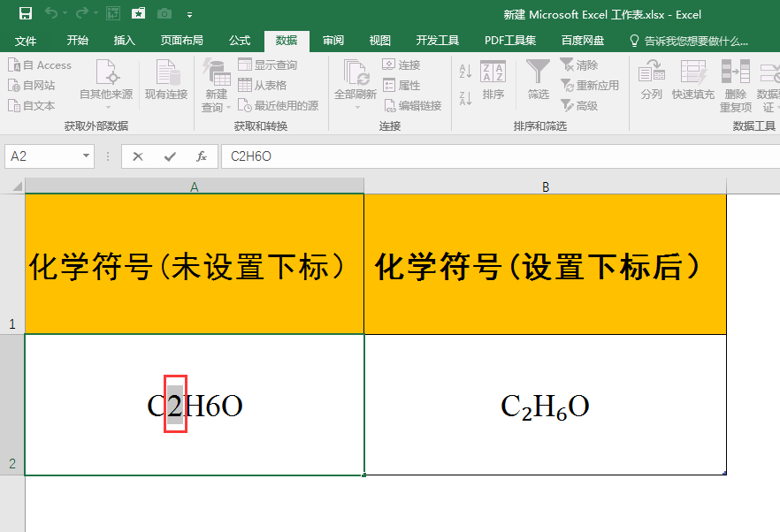Click 连接 in connections group
The image size is (780, 532).
point(401,65)
